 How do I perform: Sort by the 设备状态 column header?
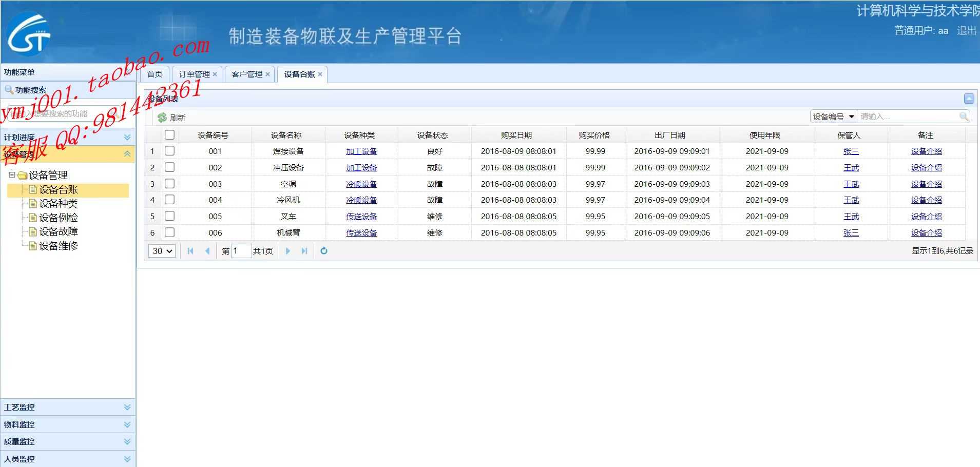[x=434, y=135]
